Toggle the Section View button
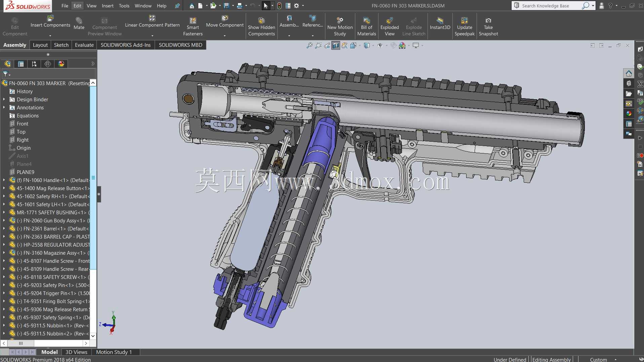Screen dimensions: 644x362 coord(336,45)
